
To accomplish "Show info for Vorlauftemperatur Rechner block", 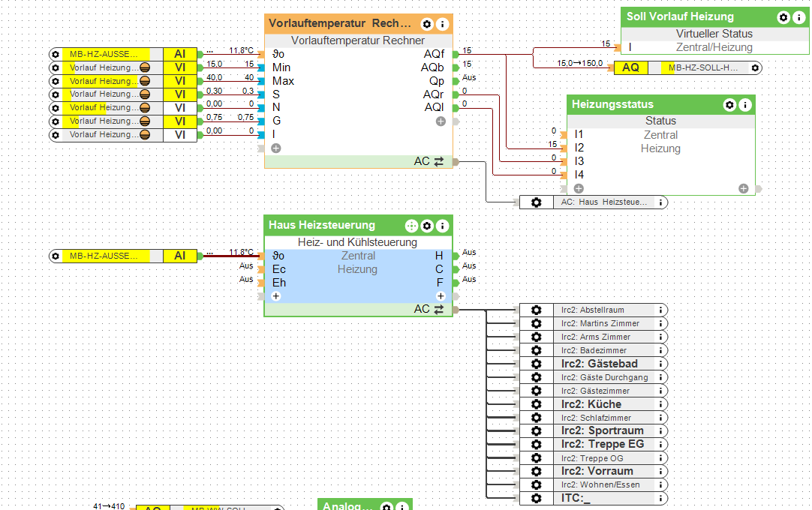I will (442, 24).
